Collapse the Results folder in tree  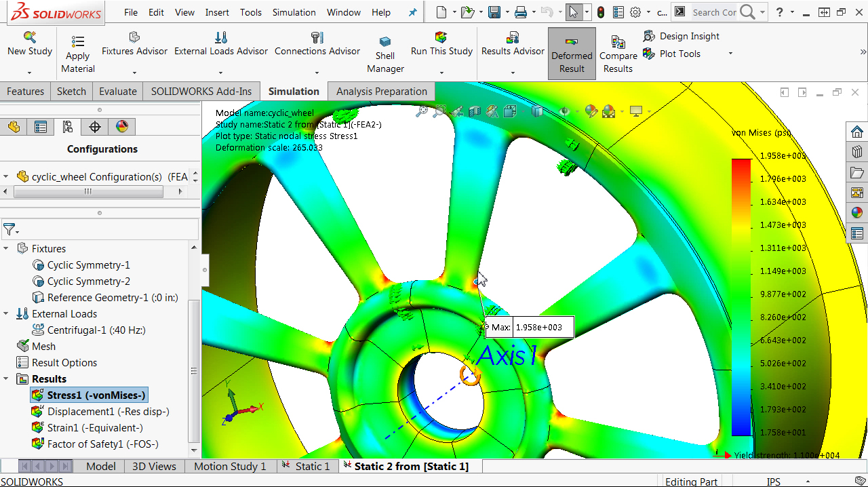click(6, 379)
